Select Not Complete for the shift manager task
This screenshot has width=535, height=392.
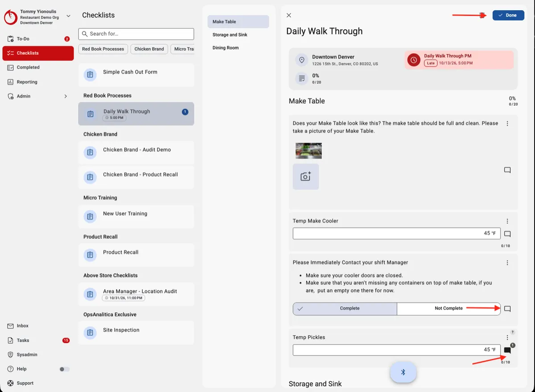(x=449, y=309)
